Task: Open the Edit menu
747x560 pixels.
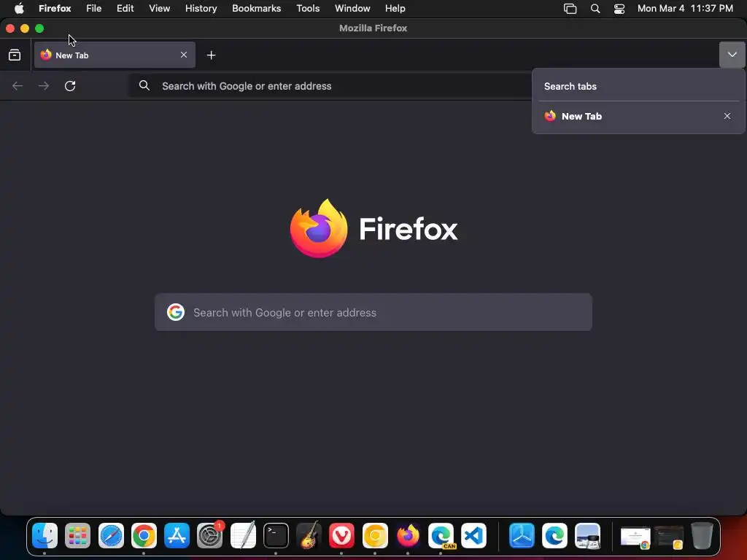Action: (125, 9)
